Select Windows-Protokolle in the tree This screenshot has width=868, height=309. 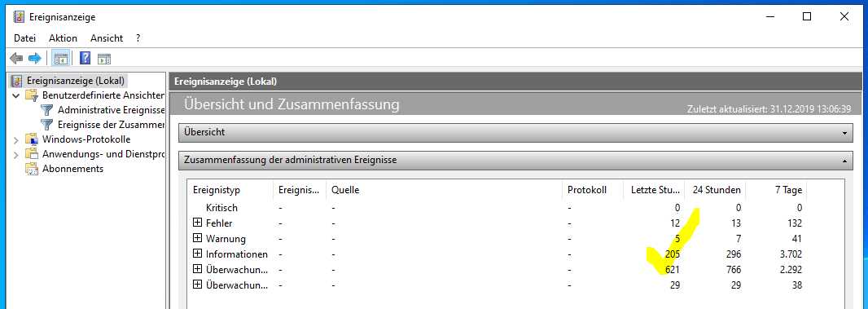[86, 139]
